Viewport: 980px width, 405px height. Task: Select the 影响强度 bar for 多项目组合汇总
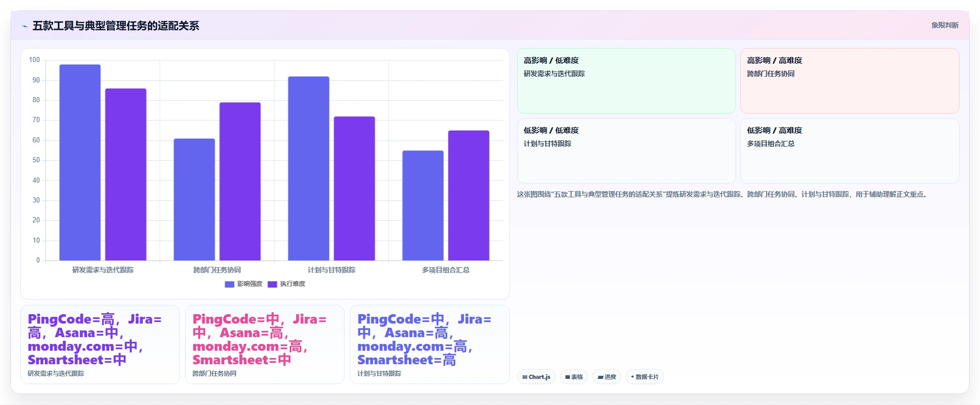[423, 205]
